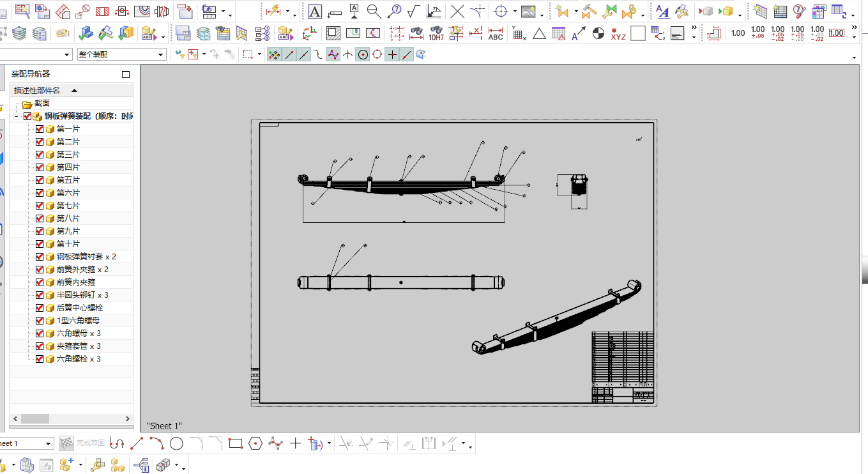The image size is (868, 474).
Task: Toggle the 后簧中心螺栓 checkbox
Action: coord(40,308)
